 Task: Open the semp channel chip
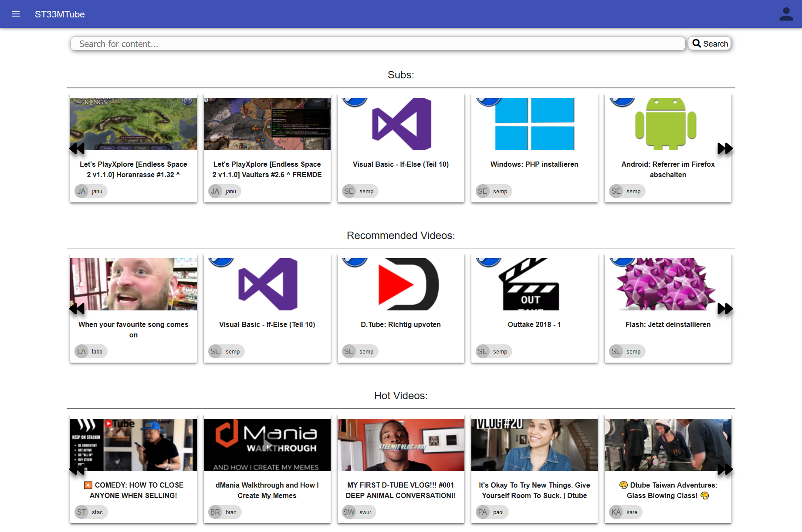[360, 191]
